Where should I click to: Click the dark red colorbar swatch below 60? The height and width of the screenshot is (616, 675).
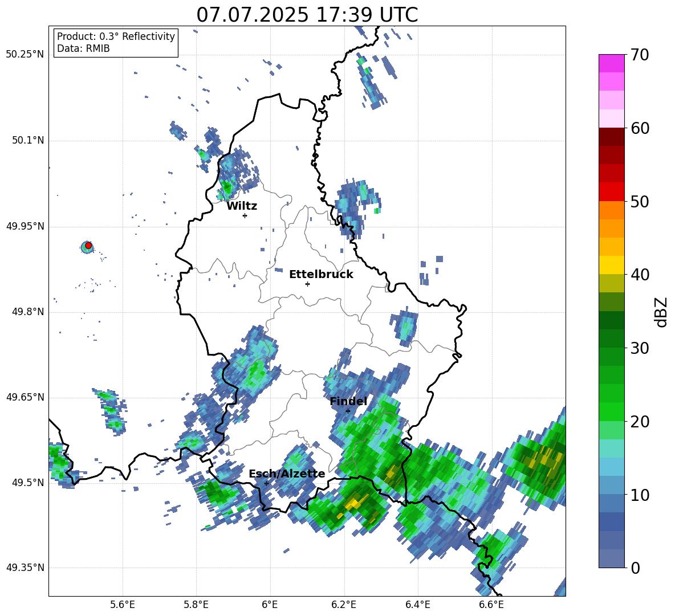(x=611, y=137)
